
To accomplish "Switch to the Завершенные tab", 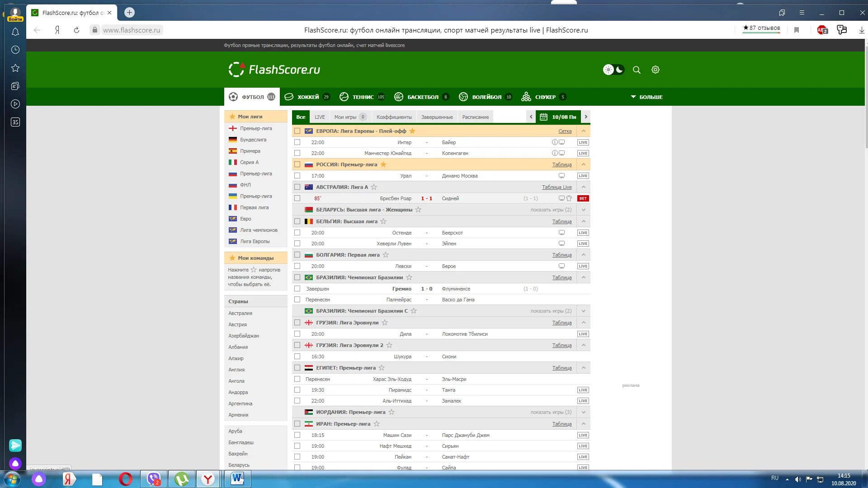I will (x=437, y=117).
